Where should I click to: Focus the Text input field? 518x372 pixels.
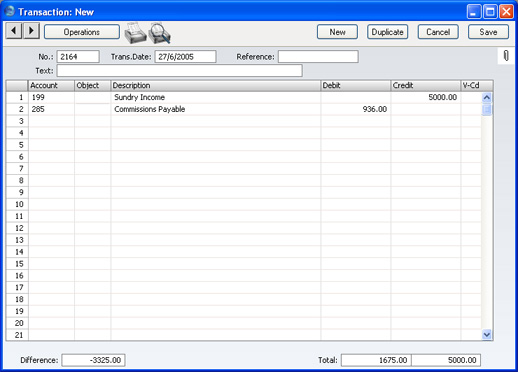coord(180,71)
